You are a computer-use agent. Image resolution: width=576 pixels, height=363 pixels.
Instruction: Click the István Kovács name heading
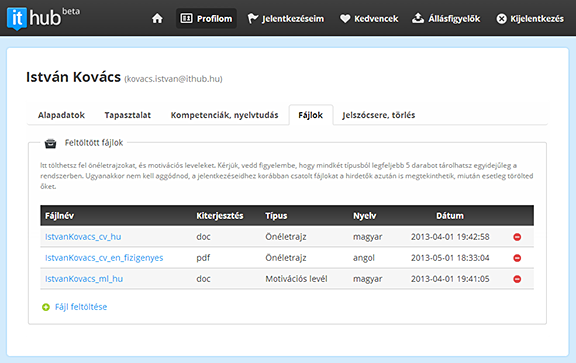tap(73, 77)
